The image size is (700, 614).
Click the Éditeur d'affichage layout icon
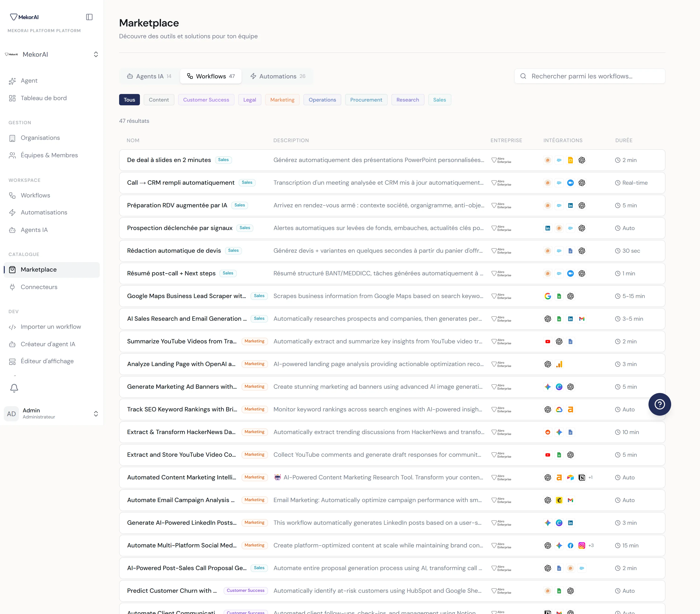pos(12,361)
